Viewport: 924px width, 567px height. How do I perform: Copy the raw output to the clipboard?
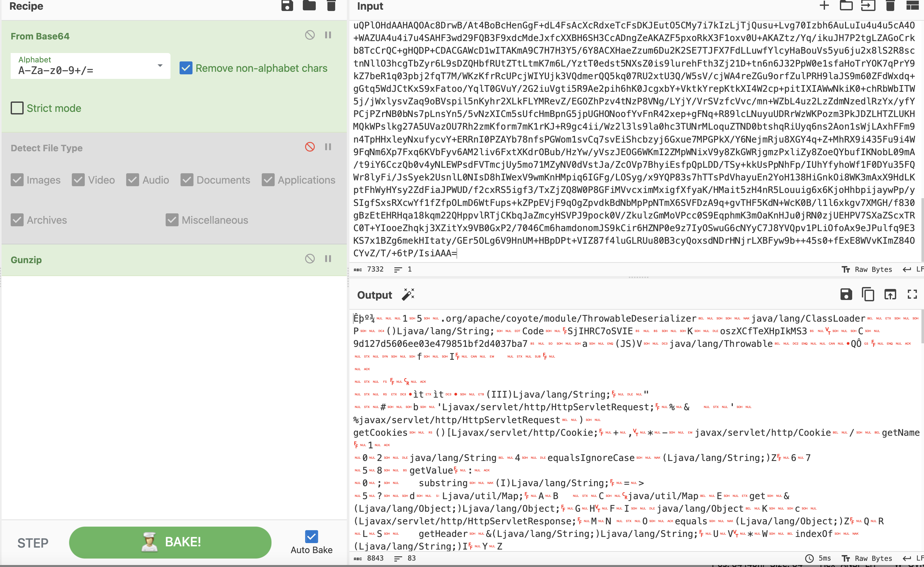[x=868, y=294]
